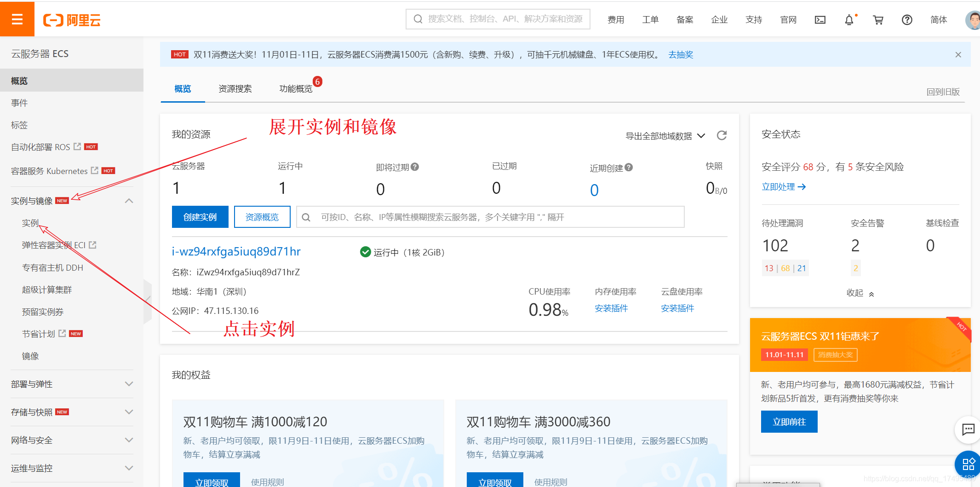The height and width of the screenshot is (487, 980).
Task: Expand the 运维与监控 sidebar section
Action: 129,468
